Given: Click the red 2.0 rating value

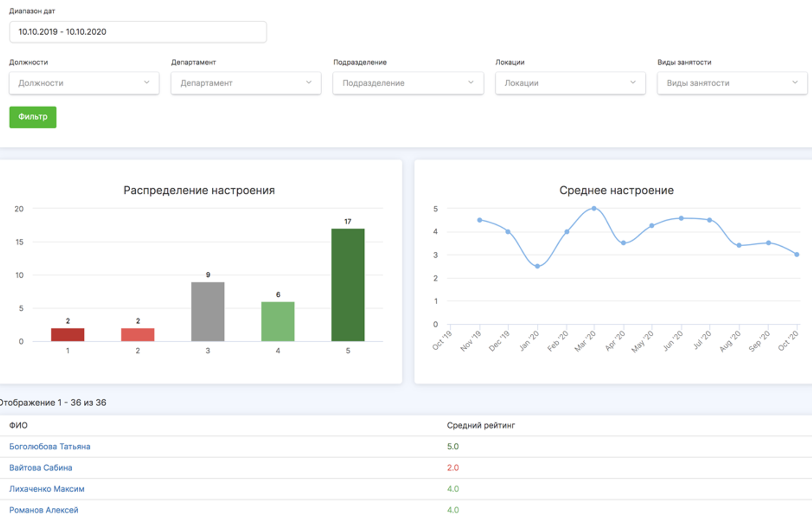Looking at the screenshot, I should [x=453, y=468].
